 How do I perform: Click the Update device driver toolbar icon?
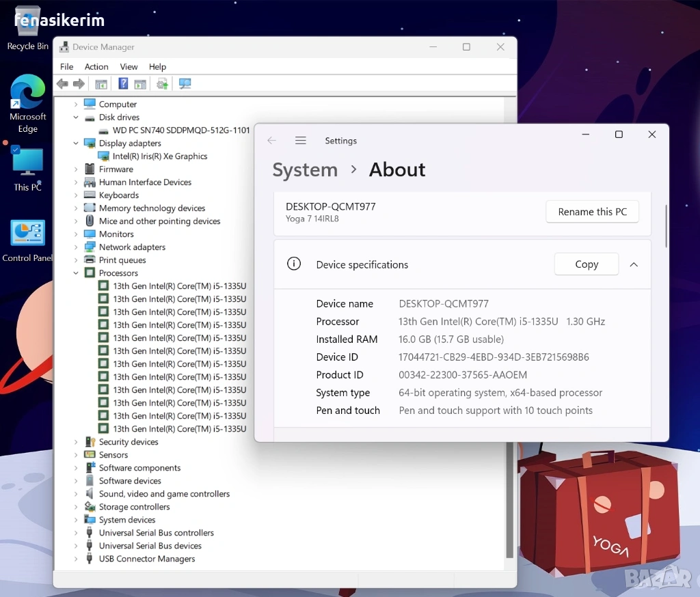(x=162, y=84)
